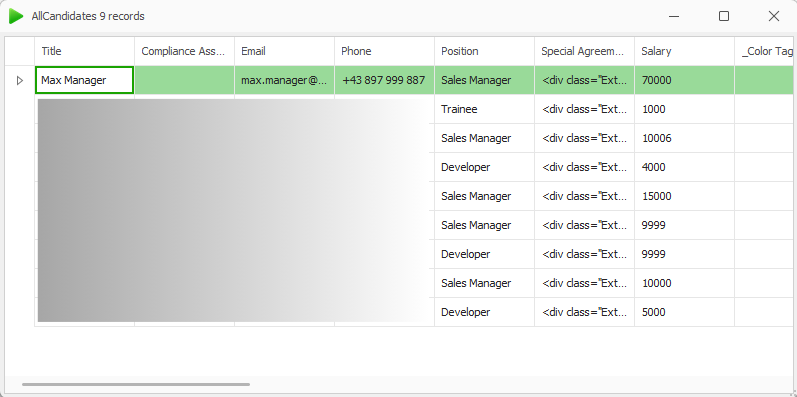Click the green play application icon
797x397 pixels.
pyautogui.click(x=16, y=16)
